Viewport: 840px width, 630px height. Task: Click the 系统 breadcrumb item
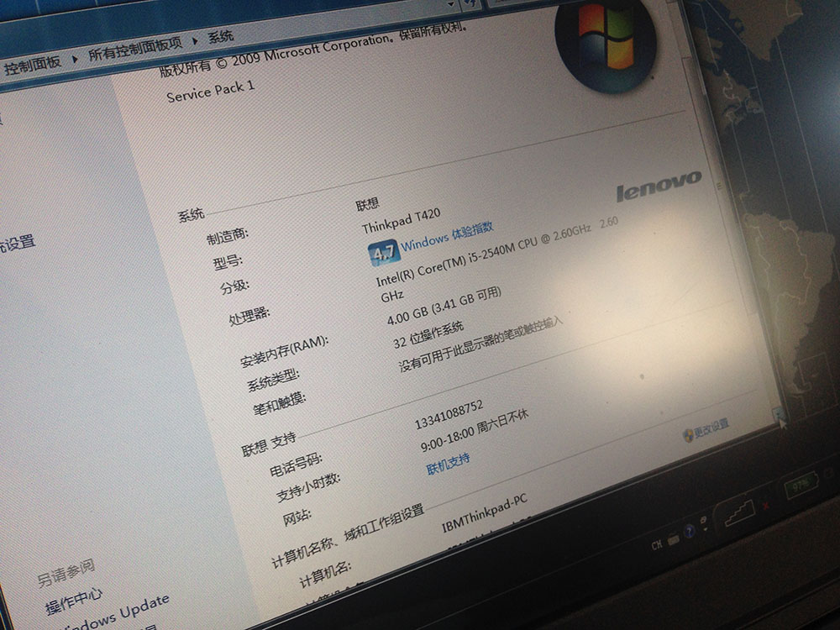click(x=221, y=36)
